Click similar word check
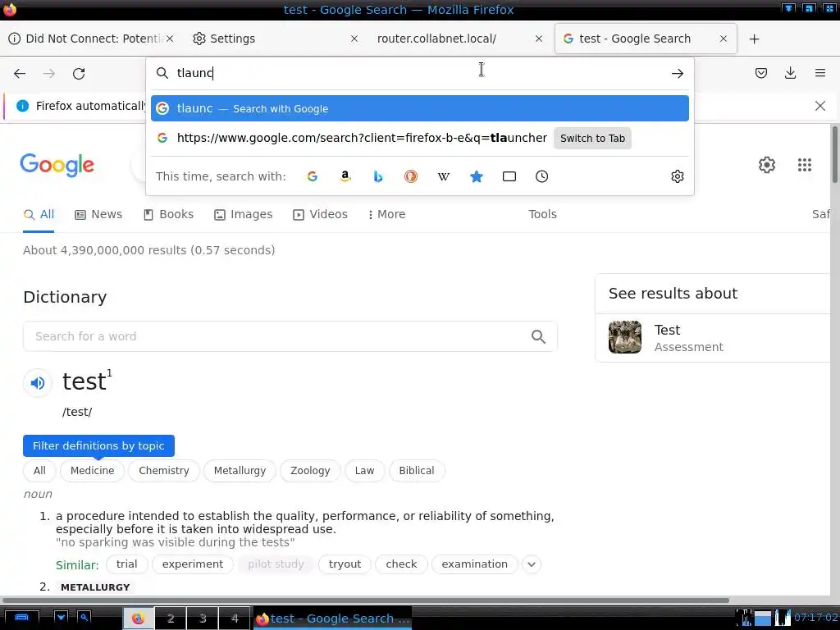This screenshot has width=840, height=630. [401, 564]
